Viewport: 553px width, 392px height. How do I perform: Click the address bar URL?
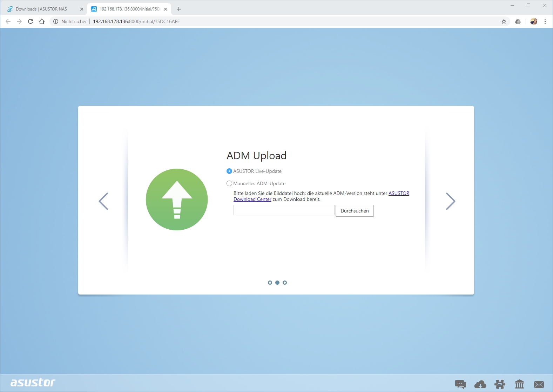click(136, 21)
